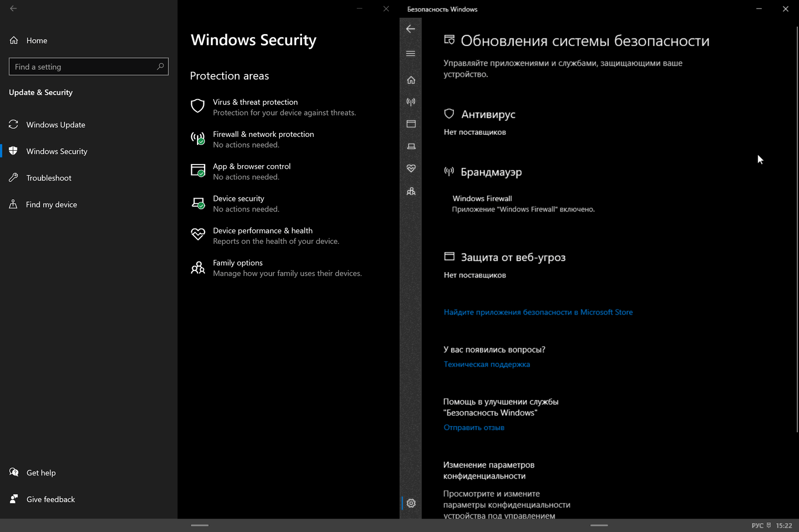Screen dimensions: 799x532
Task: Click the device security laptop icon in sidebar
Action: click(411, 146)
